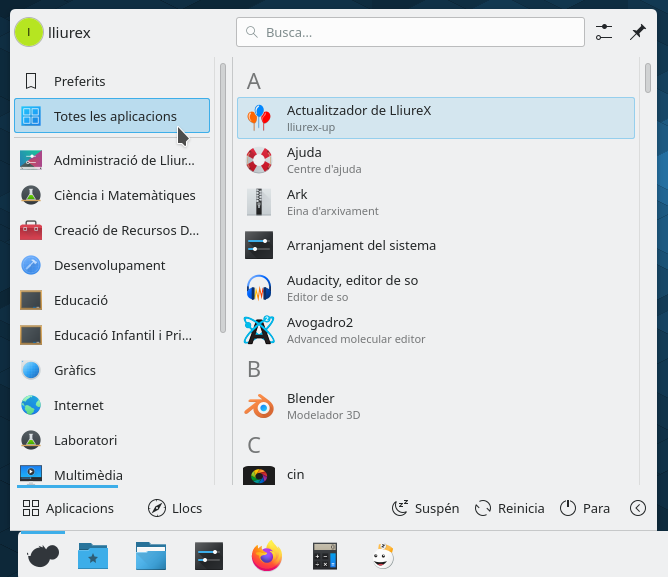668x577 pixels.
Task: Open Ark archiving tool
Action: (435, 202)
